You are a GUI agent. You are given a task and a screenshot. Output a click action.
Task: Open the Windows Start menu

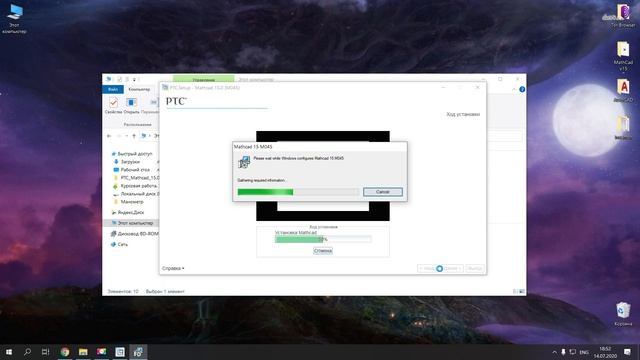[x=9, y=352]
